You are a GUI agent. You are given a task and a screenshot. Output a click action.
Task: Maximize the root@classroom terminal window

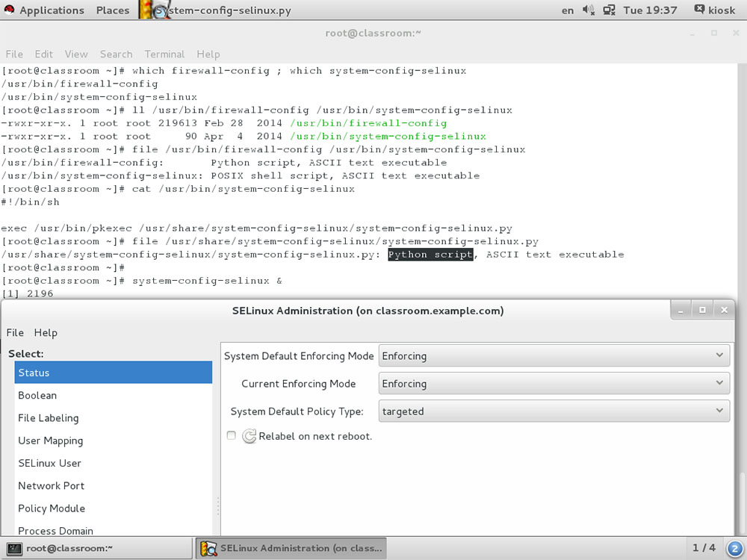click(x=713, y=33)
